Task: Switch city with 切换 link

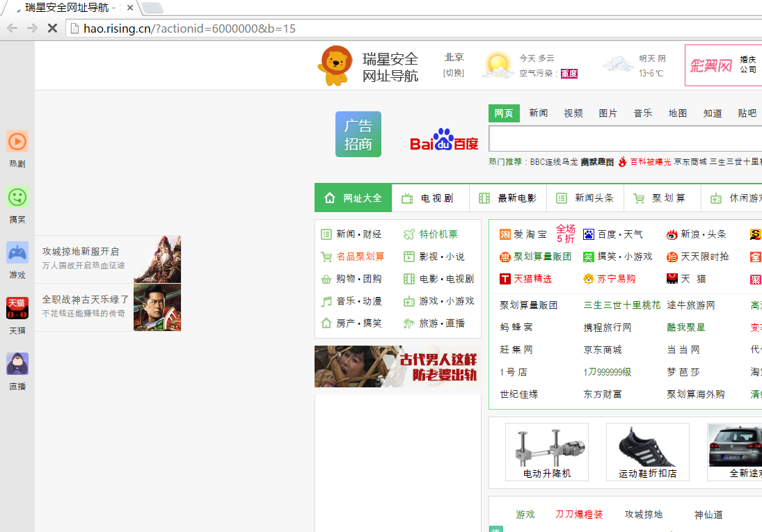Action: [454, 73]
